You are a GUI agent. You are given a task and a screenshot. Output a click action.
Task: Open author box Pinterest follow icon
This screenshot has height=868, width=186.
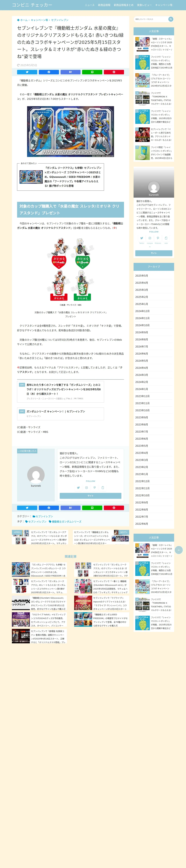[94, 488]
